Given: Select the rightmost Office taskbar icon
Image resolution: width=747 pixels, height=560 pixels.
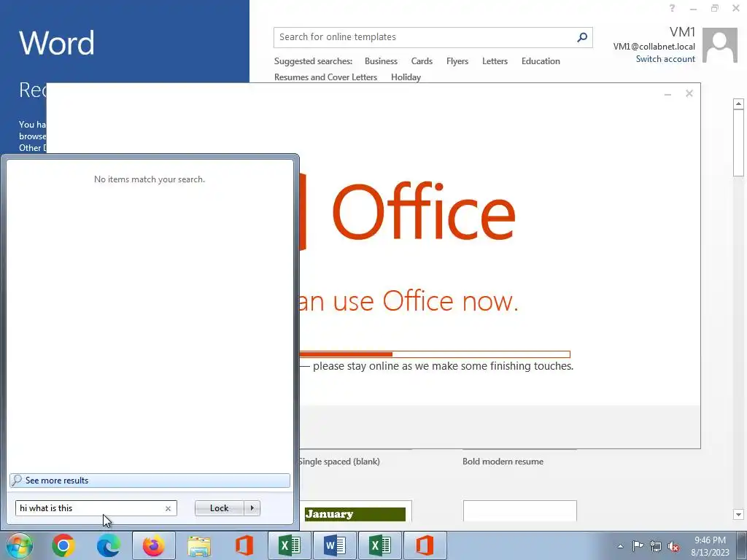Looking at the screenshot, I should click(425, 545).
